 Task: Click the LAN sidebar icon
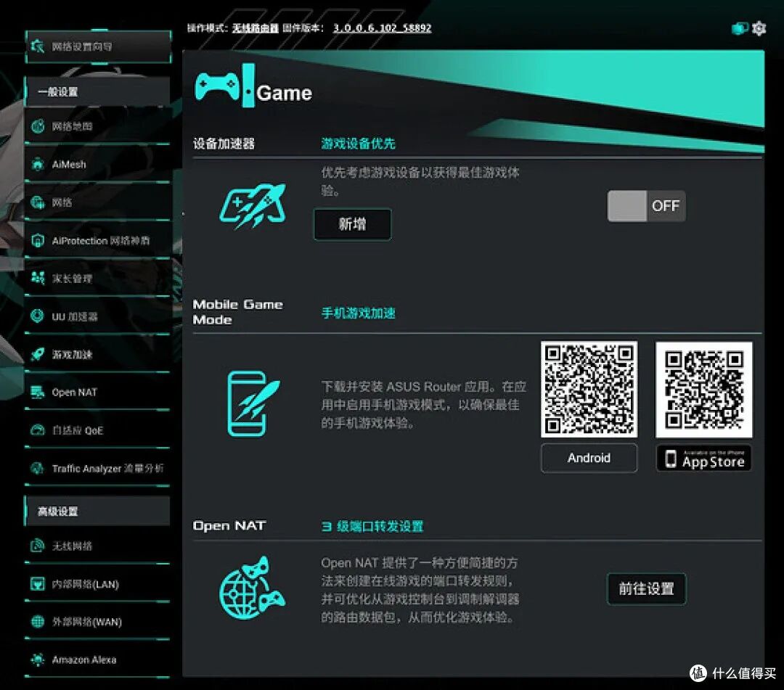38,584
